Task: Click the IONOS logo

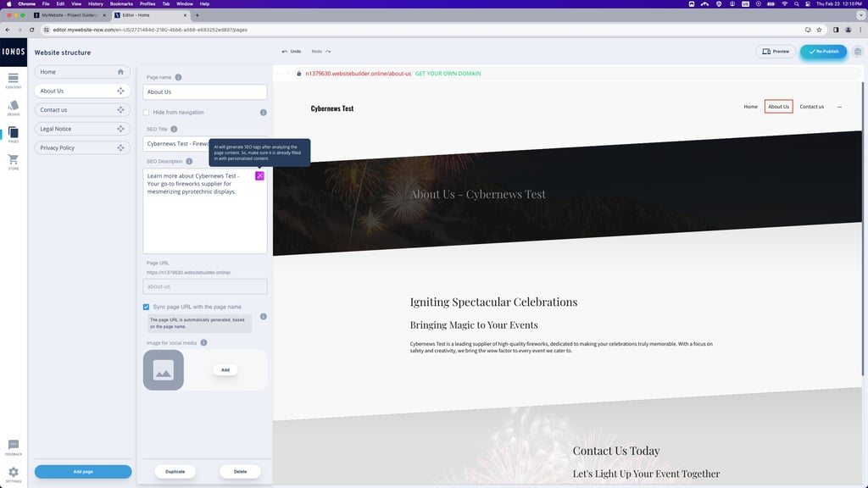Action: (14, 52)
